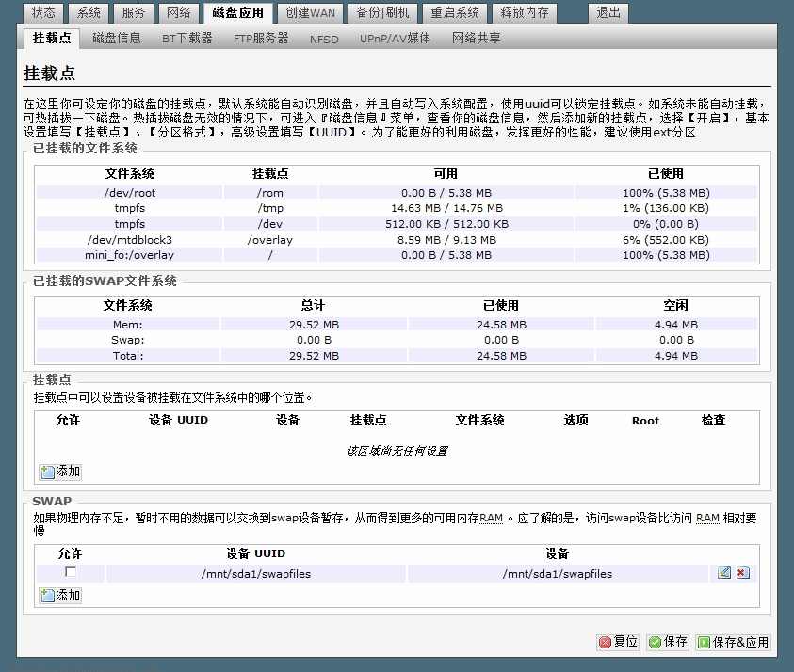Open the UPnP/AV媒体 sub-tab
Image resolution: width=794 pixels, height=672 pixels.
395,38
